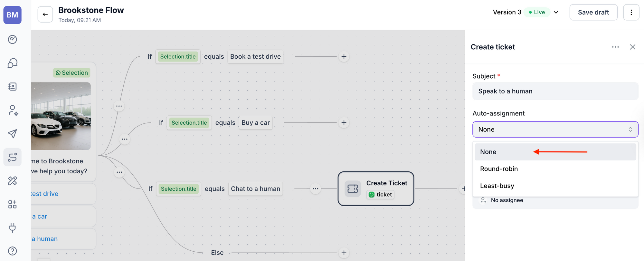This screenshot has width=644, height=261.
Task: Open the conversations chat icon in sidebar
Action: [12, 63]
